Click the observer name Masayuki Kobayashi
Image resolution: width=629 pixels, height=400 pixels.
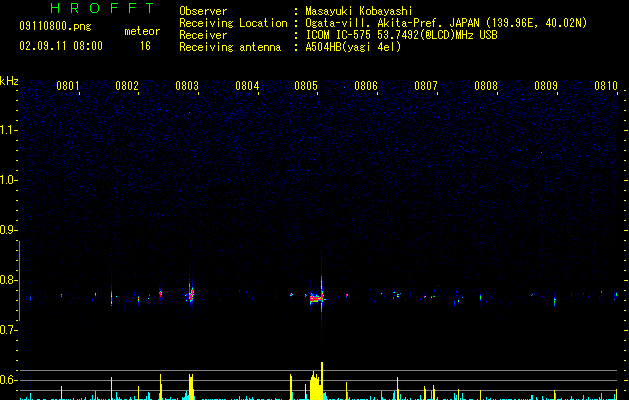tap(359, 11)
